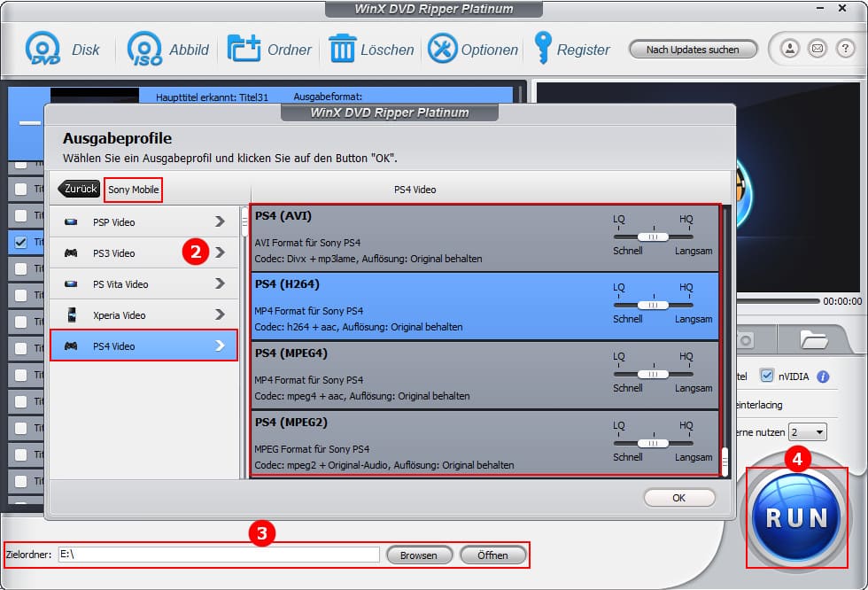The height and width of the screenshot is (590, 868).
Task: Click the Löschen trash icon
Action: point(342,49)
